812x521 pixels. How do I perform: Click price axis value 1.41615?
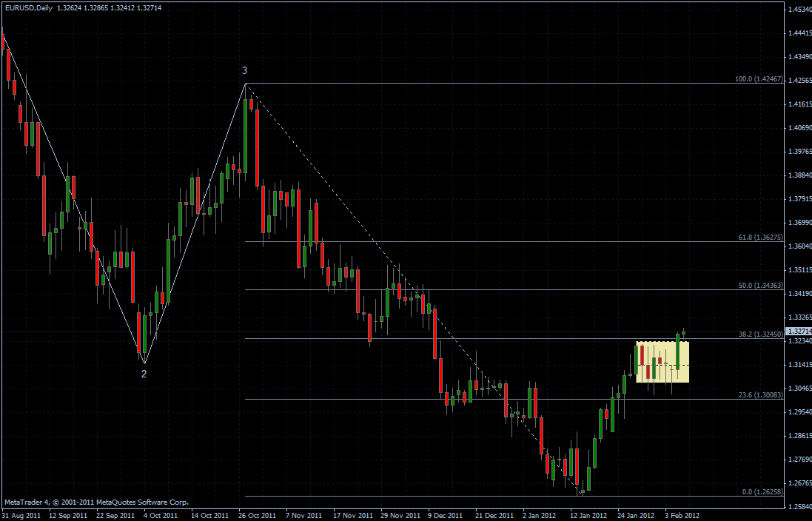pos(799,104)
